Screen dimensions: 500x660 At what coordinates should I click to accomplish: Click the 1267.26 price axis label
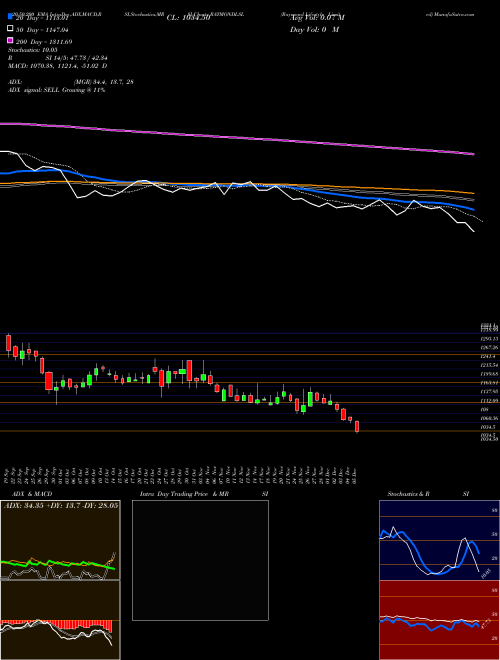pyautogui.click(x=489, y=347)
